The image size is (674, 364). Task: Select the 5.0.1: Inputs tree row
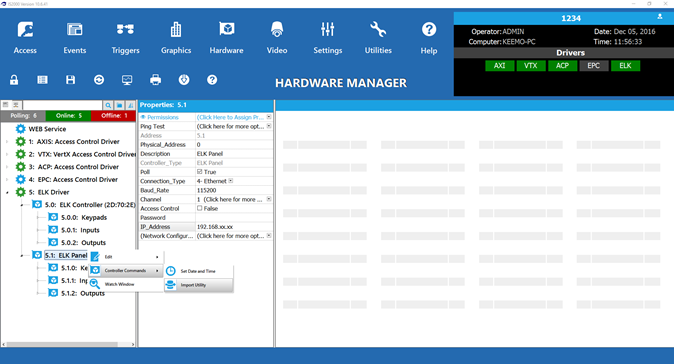tap(80, 230)
